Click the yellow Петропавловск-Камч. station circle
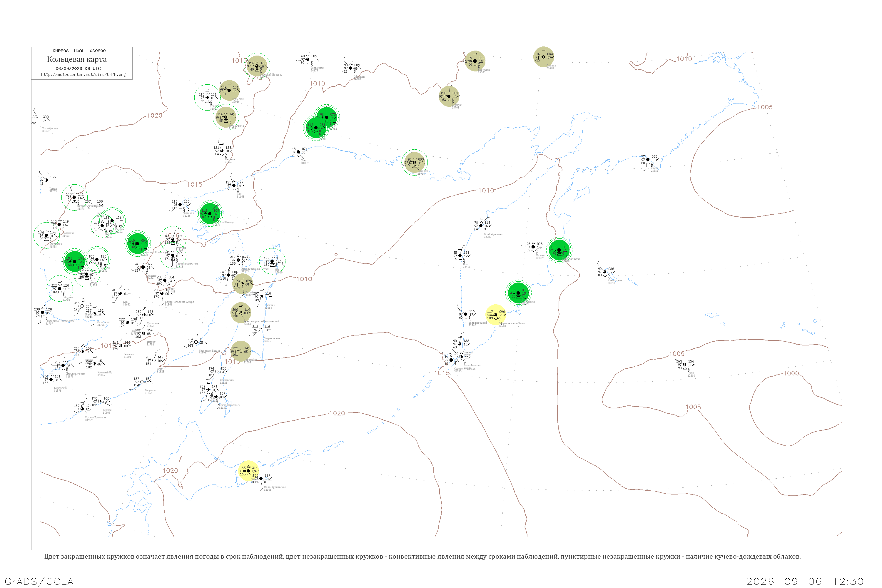This screenshot has height=588, width=882. coord(496,315)
